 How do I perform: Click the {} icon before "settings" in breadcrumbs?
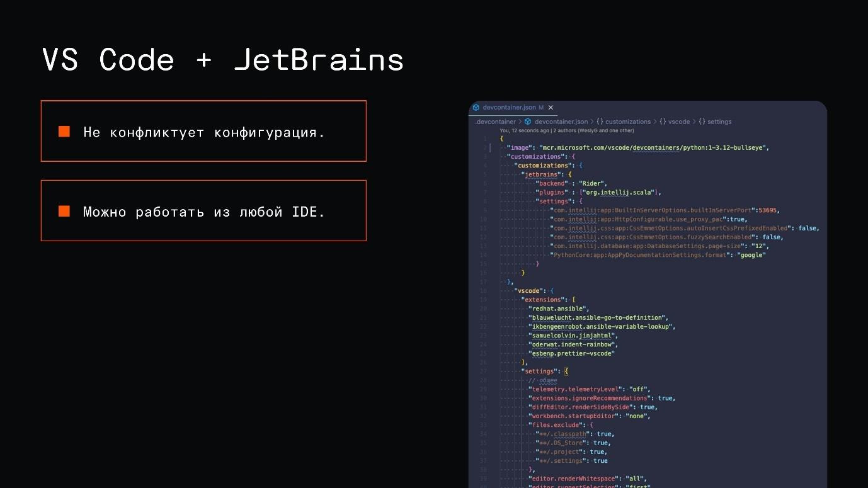(x=702, y=122)
